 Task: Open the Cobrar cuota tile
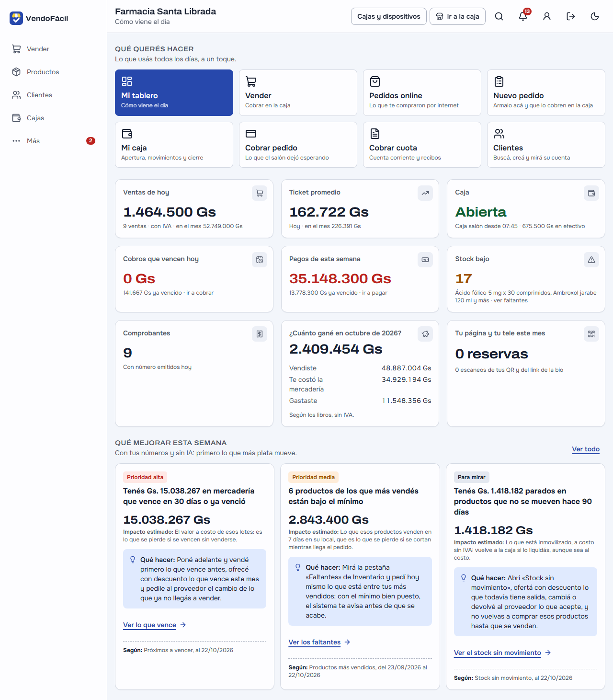point(422,145)
